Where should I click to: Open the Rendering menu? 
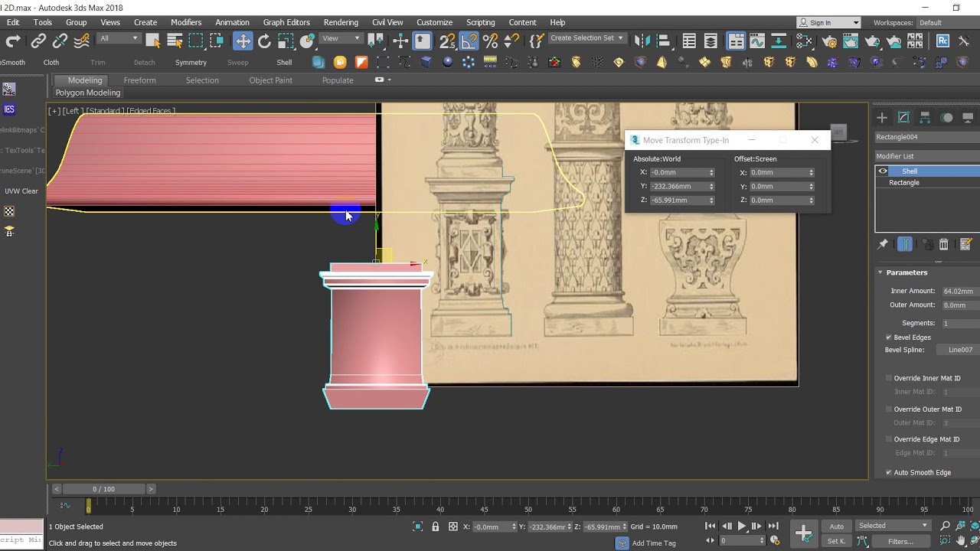341,22
